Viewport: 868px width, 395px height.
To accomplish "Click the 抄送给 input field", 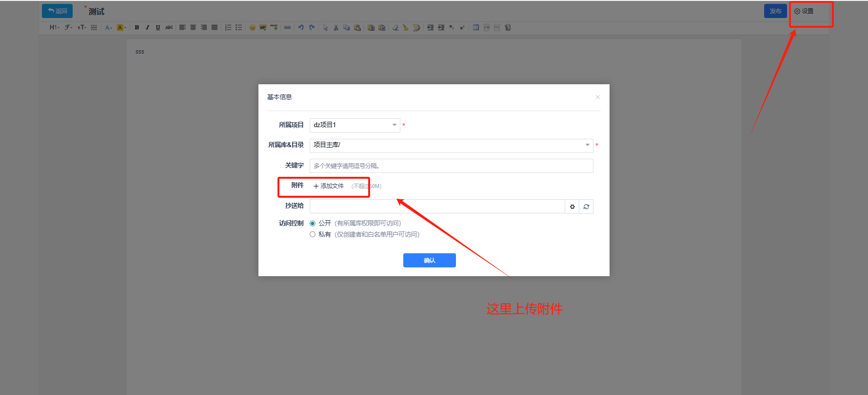I will tap(437, 207).
